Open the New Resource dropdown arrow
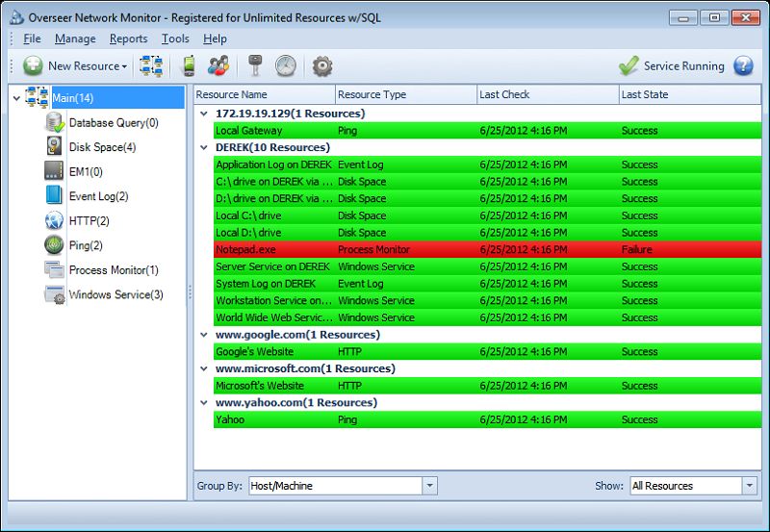The height and width of the screenshot is (532, 770). 124,66
